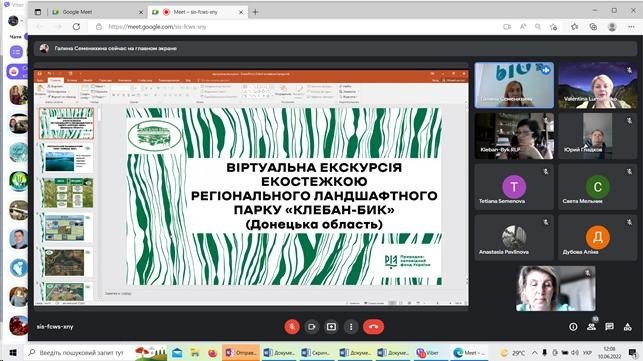This screenshot has width=643, height=361.
Task: Open the orange-highlighted Отправ… taskbar window
Action: point(241,352)
